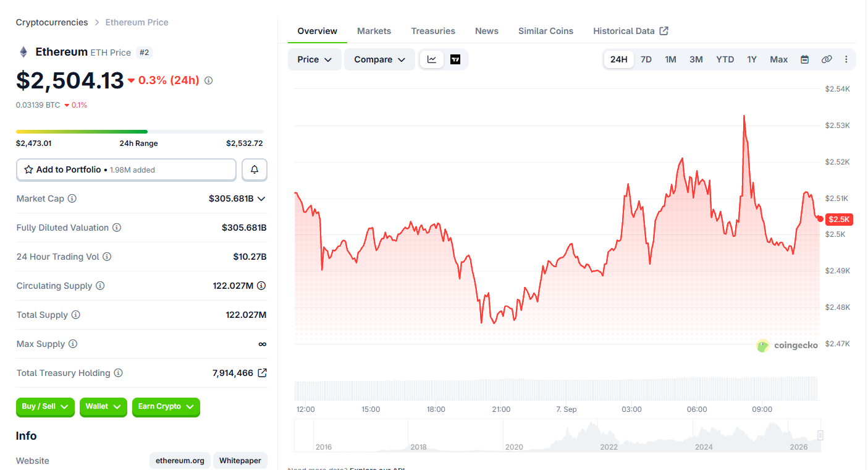Screen dimensions: 868x470
Task: Expand the Market Cap value chevron
Action: [261, 199]
